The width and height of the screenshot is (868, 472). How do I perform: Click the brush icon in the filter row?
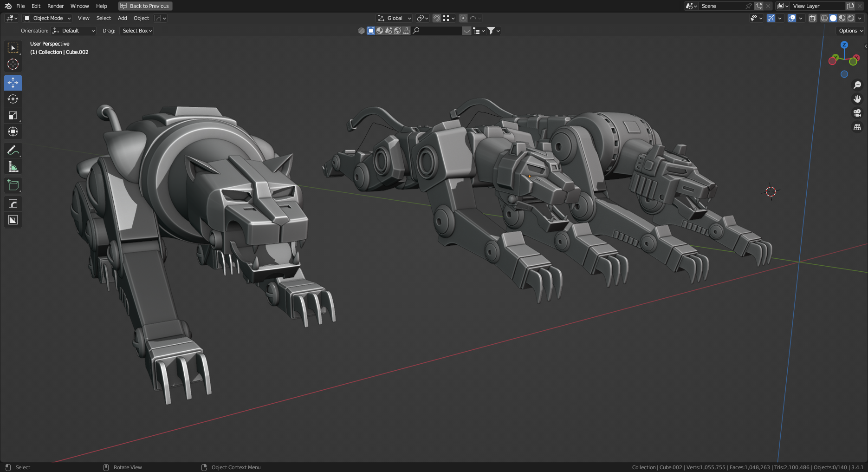click(406, 31)
